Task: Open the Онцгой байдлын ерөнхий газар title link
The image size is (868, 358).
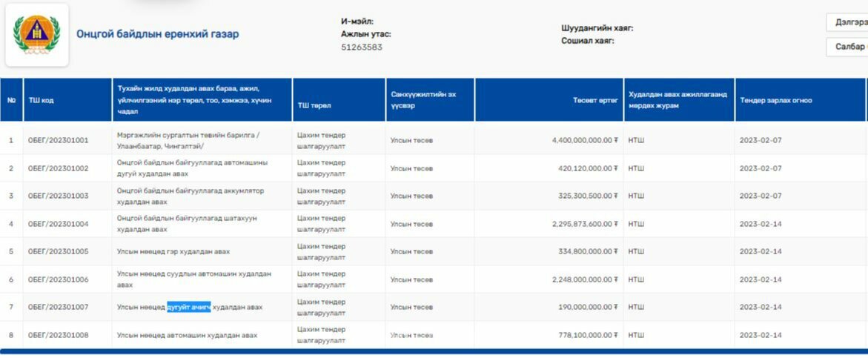Action: (x=157, y=34)
